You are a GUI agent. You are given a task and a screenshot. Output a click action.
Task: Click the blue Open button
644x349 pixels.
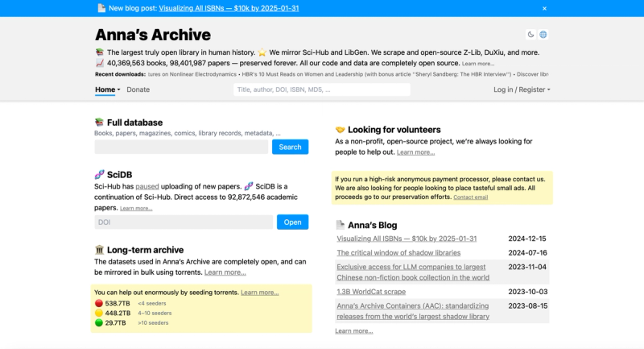(292, 222)
